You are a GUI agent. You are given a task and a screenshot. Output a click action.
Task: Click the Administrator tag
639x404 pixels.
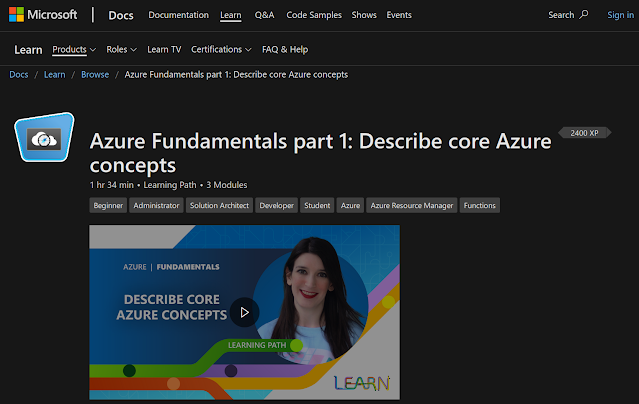pos(156,205)
